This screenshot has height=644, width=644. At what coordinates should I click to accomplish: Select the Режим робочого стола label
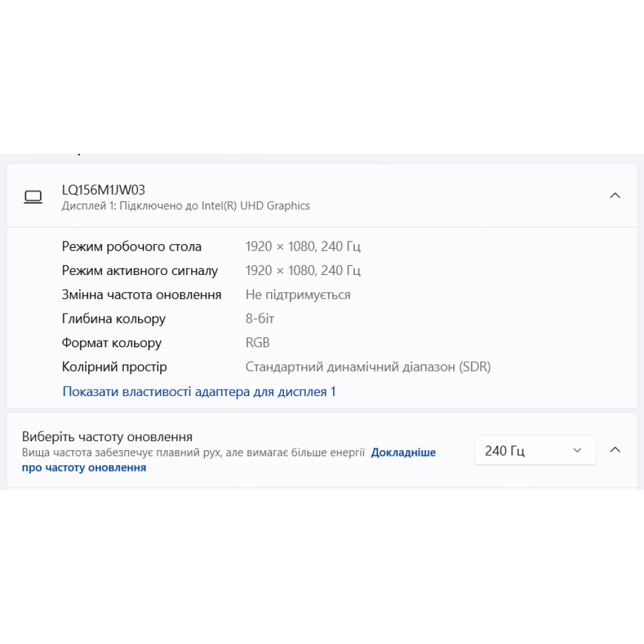pyautogui.click(x=131, y=247)
